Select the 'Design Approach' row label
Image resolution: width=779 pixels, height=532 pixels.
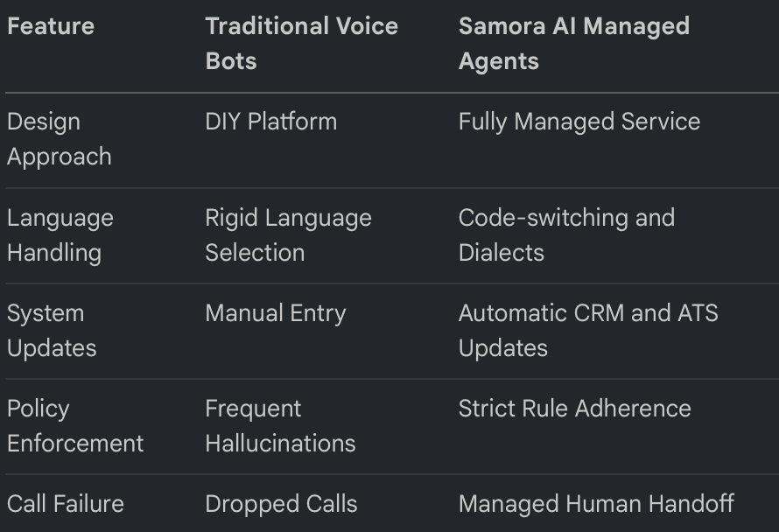[x=60, y=139]
